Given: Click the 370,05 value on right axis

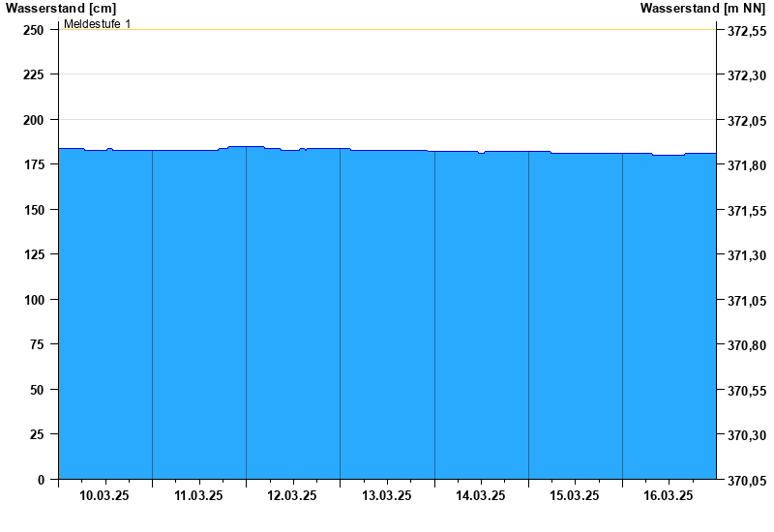Looking at the screenshot, I should [x=747, y=480].
